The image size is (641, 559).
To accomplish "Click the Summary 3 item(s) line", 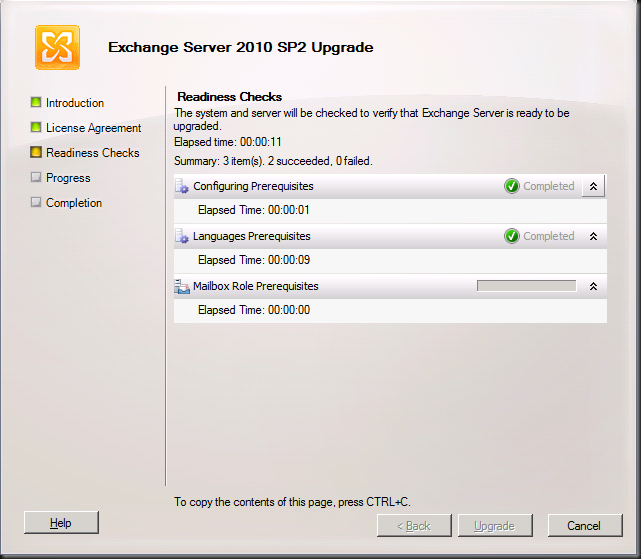I will (273, 161).
